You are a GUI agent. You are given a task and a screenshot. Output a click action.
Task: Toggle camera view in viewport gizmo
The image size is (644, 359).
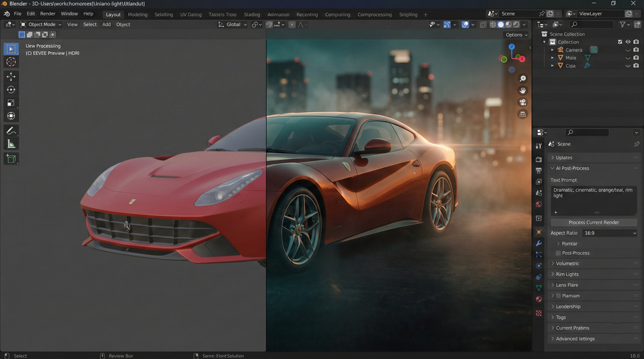[522, 102]
